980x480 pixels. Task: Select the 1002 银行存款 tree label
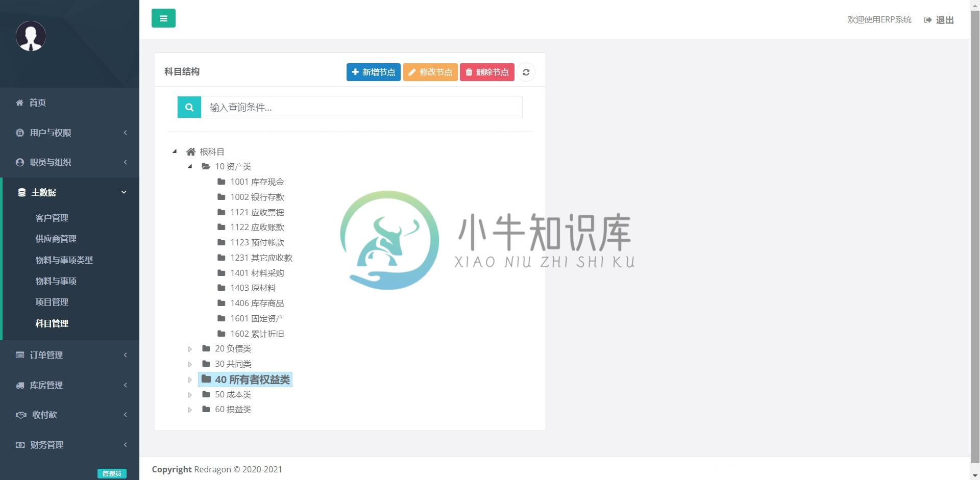pos(257,197)
